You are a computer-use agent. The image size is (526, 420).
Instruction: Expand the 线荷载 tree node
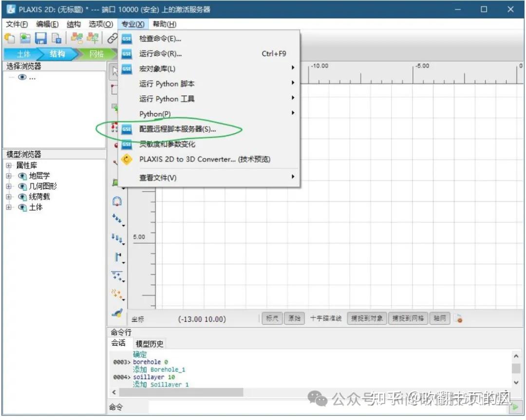tap(8, 197)
